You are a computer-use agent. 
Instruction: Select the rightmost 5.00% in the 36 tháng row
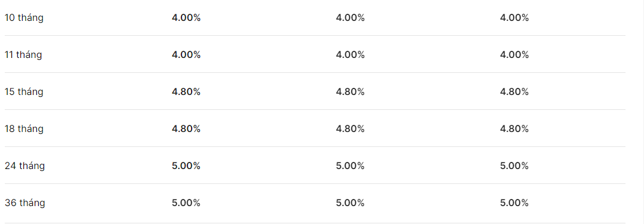[514, 203]
